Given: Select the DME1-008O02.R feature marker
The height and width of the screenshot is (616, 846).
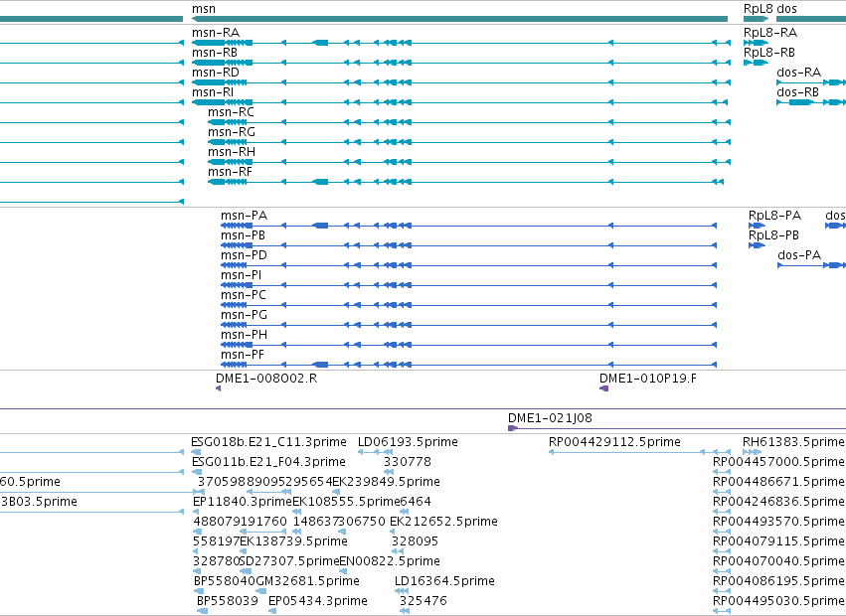Looking at the screenshot, I should click(x=218, y=388).
